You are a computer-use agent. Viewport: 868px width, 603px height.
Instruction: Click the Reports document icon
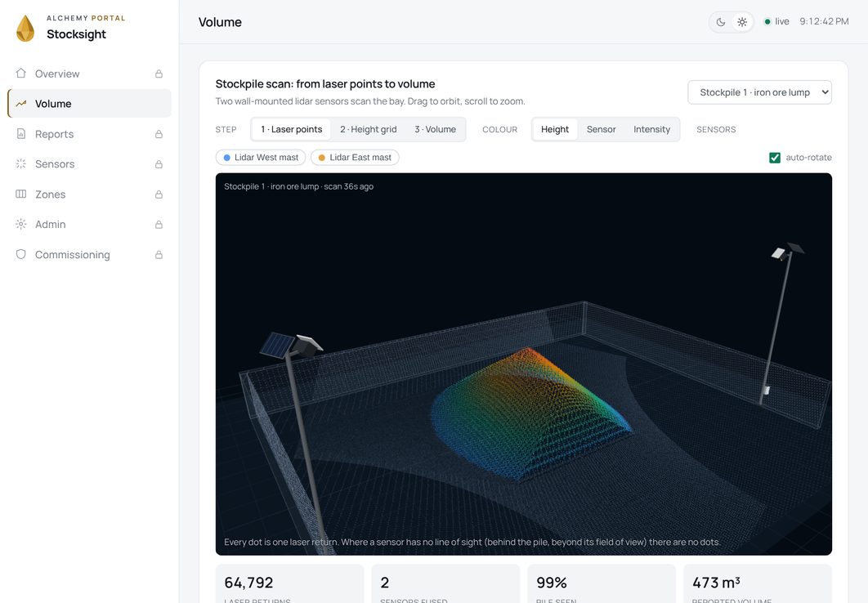tap(21, 133)
